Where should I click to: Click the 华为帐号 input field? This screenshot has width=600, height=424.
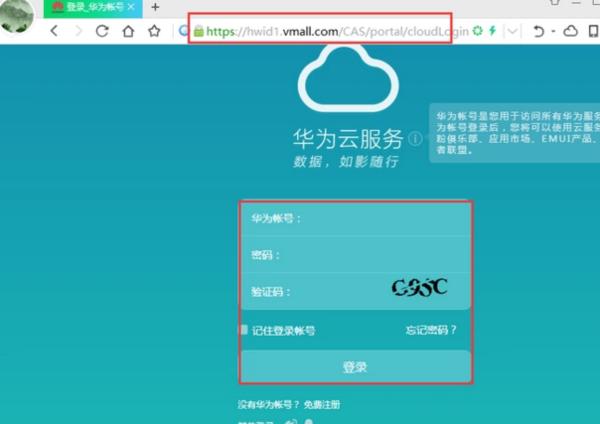[355, 219]
